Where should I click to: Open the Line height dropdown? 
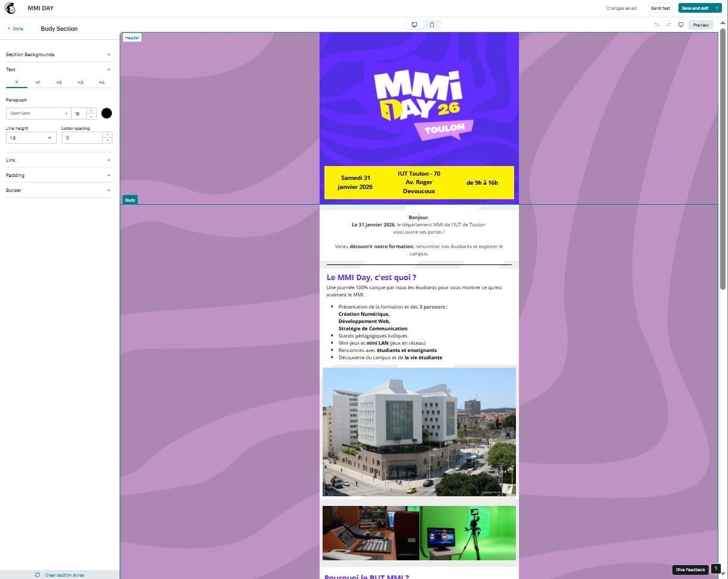[31, 138]
